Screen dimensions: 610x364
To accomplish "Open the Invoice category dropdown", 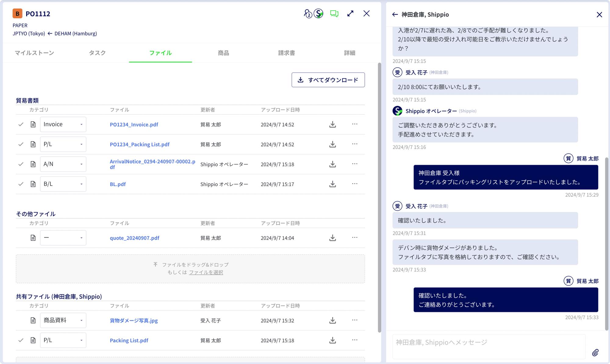I will click(x=63, y=124).
